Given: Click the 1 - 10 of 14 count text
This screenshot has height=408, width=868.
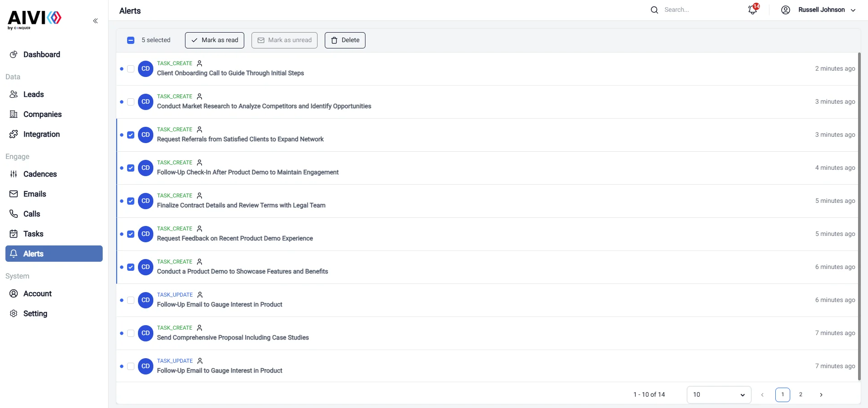Looking at the screenshot, I should pos(649,395).
